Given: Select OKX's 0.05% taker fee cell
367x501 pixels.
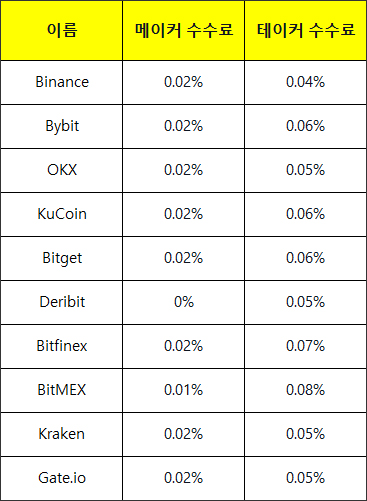Looking at the screenshot, I should click(x=305, y=170).
